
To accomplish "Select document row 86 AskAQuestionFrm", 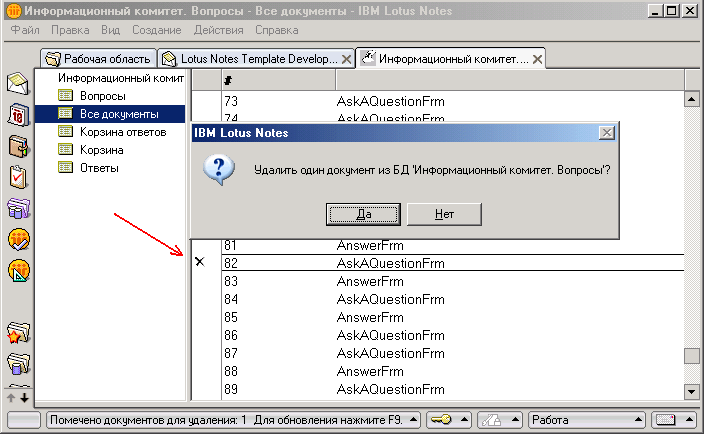I will click(453, 335).
